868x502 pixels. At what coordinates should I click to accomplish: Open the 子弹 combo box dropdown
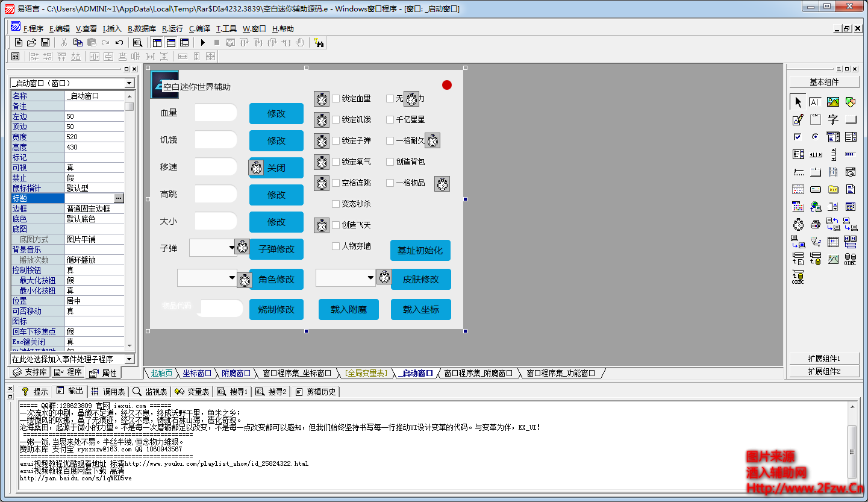pyautogui.click(x=232, y=247)
